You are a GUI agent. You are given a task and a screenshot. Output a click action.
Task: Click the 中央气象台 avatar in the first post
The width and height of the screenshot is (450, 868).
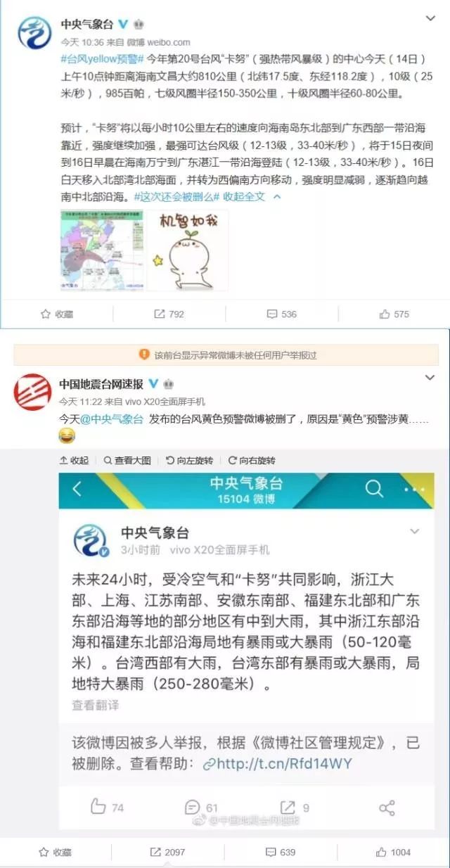tap(33, 32)
